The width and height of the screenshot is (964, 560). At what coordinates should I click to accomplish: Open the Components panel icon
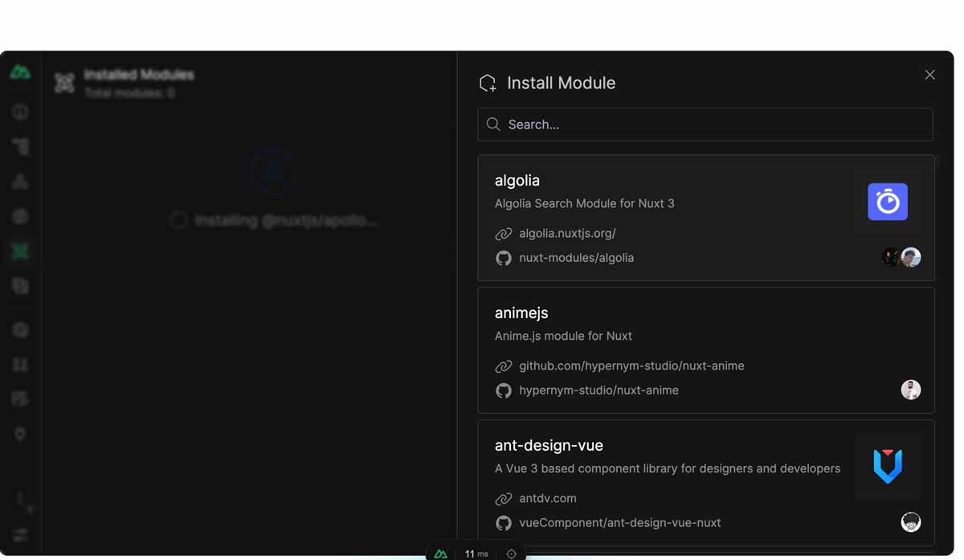[x=20, y=181]
